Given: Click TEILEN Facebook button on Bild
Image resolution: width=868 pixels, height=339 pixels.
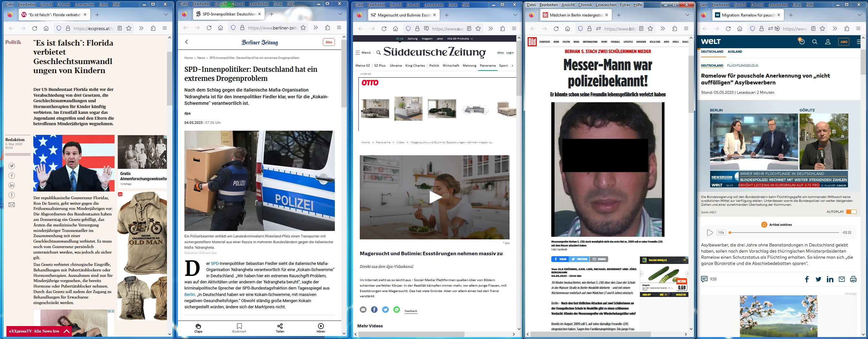Looking at the screenshot, I should (560, 259).
